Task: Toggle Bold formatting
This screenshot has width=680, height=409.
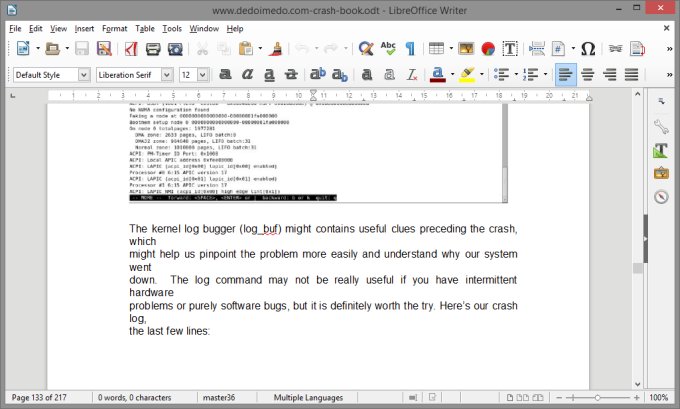Action: click(x=225, y=75)
